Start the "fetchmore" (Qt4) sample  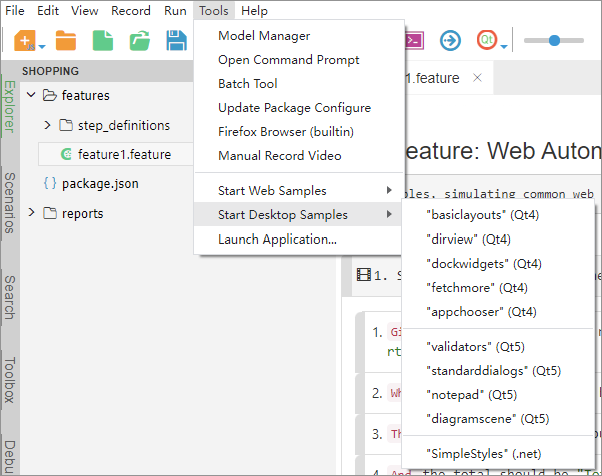click(498, 288)
